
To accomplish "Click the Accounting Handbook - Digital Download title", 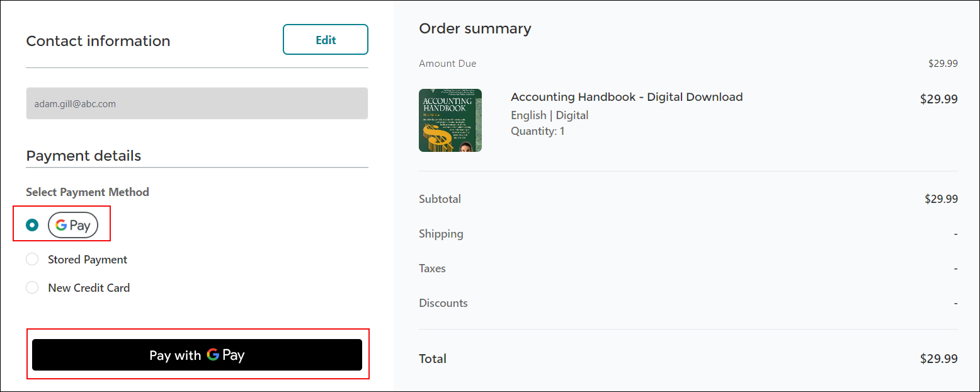I will tap(626, 97).
